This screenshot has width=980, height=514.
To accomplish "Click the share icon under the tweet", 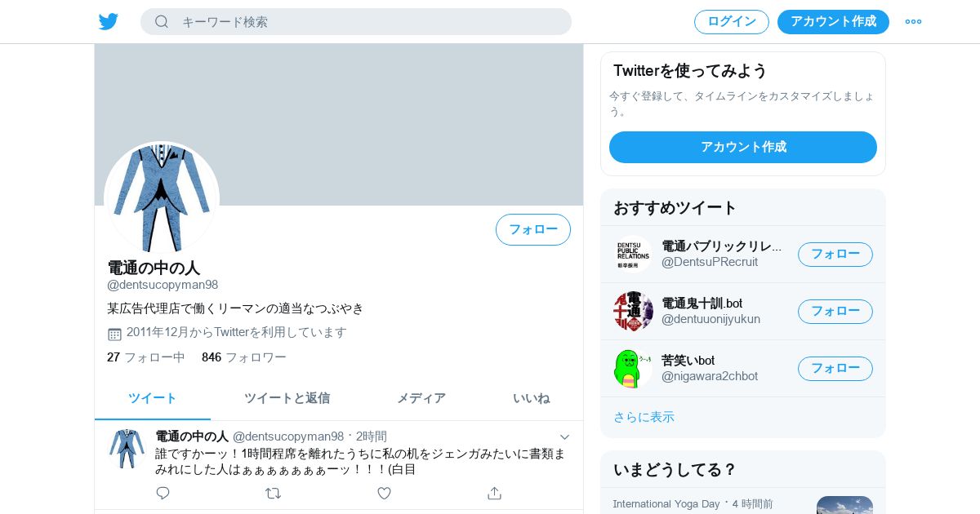I will pos(494,493).
